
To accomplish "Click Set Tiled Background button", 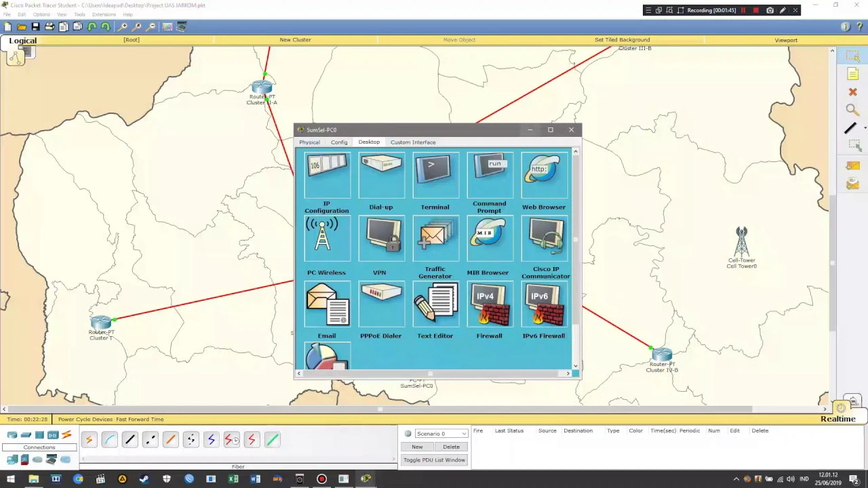I will pos(622,40).
